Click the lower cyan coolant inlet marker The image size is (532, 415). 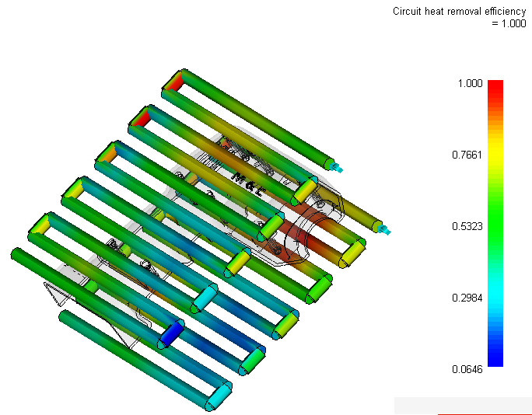[383, 228]
